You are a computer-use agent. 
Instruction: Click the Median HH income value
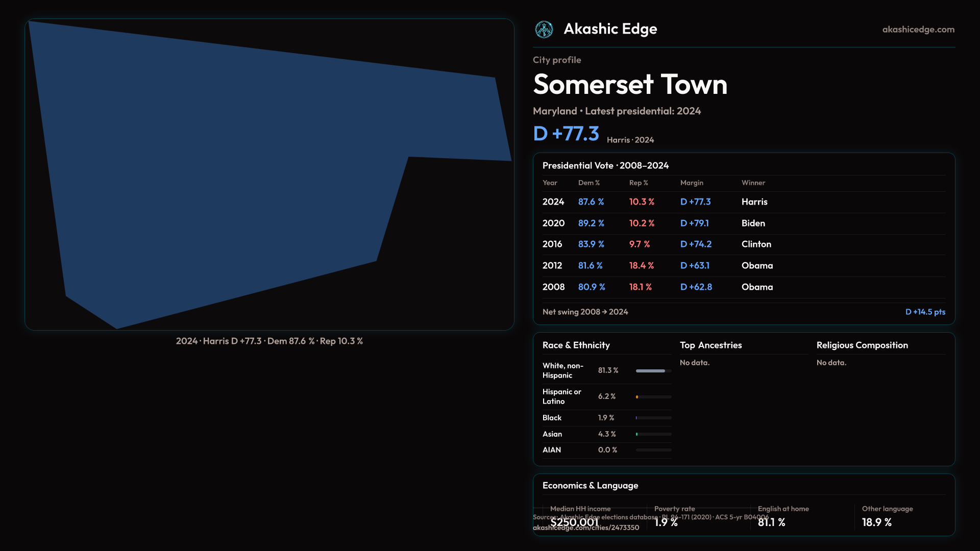(574, 522)
